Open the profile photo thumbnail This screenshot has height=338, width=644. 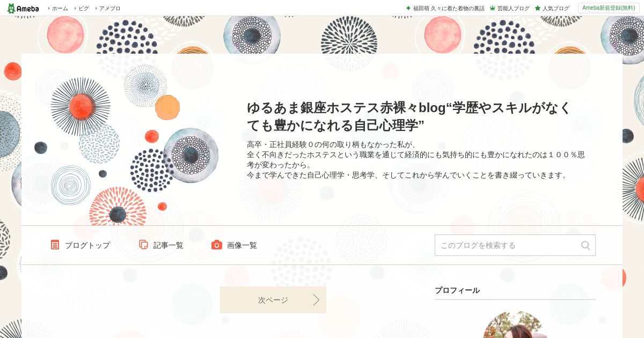pos(515,325)
